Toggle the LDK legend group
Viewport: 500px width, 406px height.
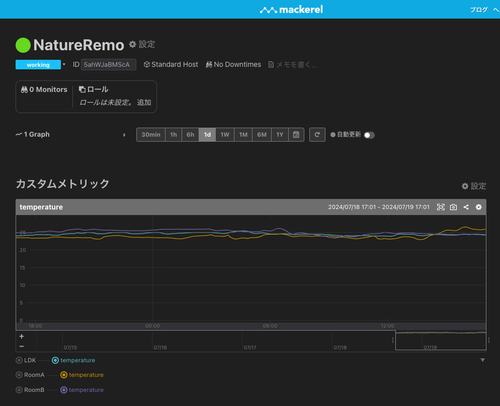tap(26, 360)
